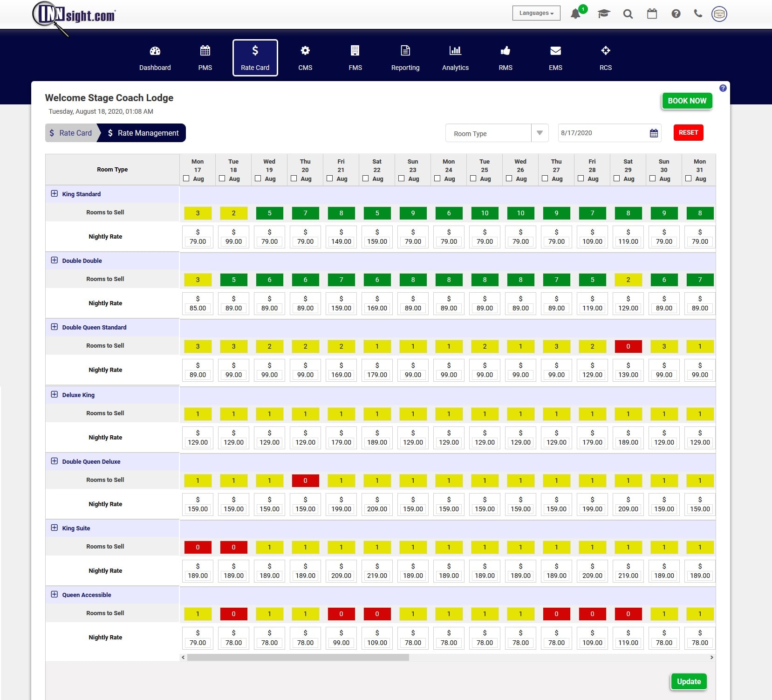Expand the Queen Accessible room type section

pyautogui.click(x=55, y=594)
